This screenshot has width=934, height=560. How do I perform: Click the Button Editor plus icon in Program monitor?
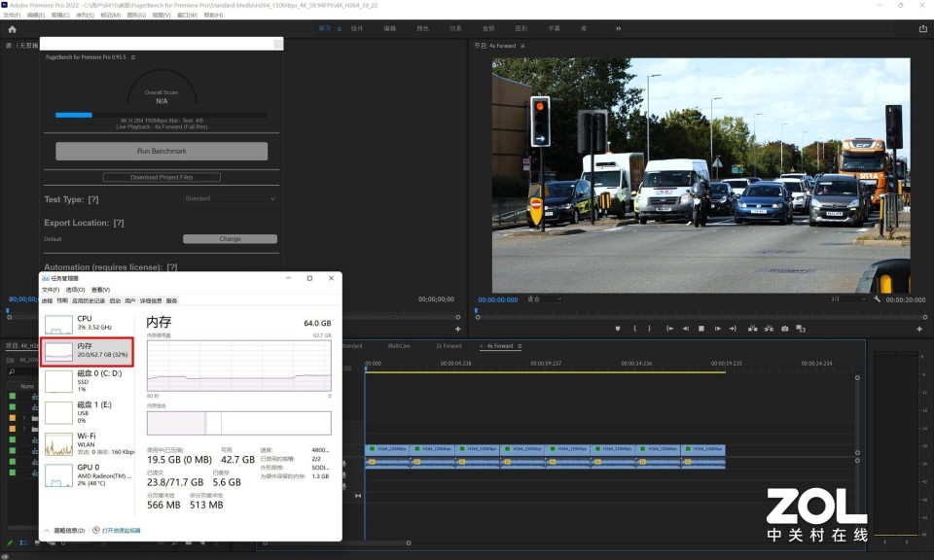[920, 330]
